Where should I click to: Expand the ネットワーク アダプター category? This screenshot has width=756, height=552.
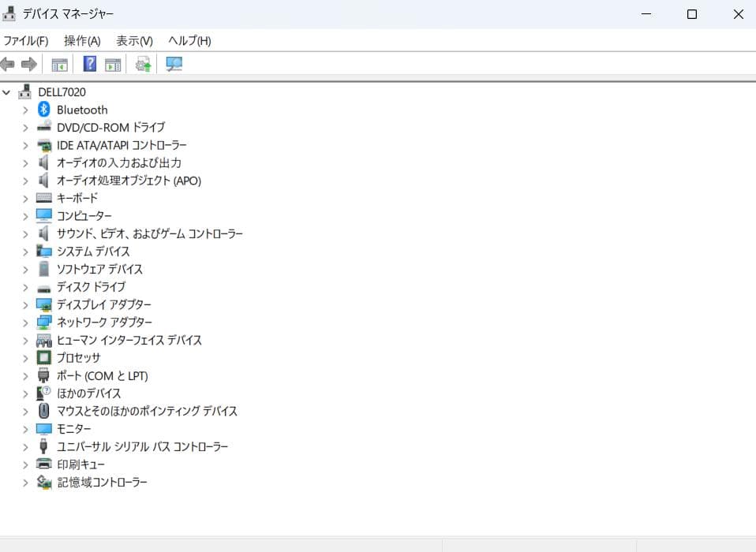[24, 322]
